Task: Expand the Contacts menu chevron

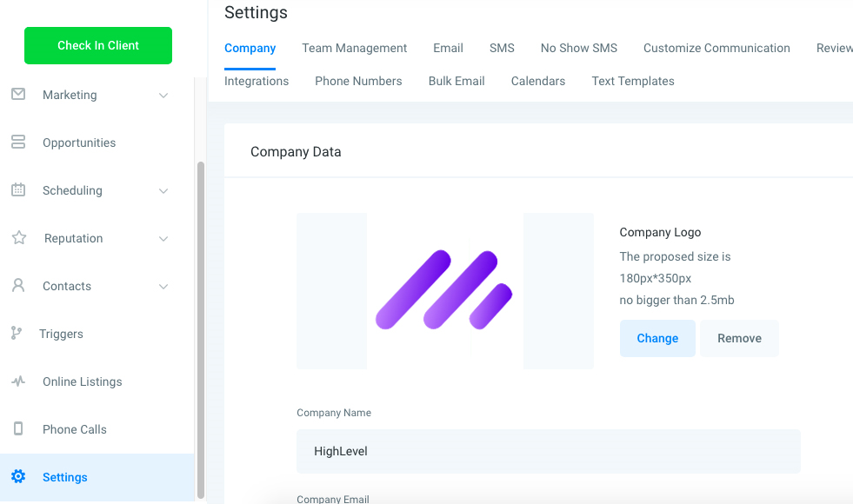Action: pos(163,287)
